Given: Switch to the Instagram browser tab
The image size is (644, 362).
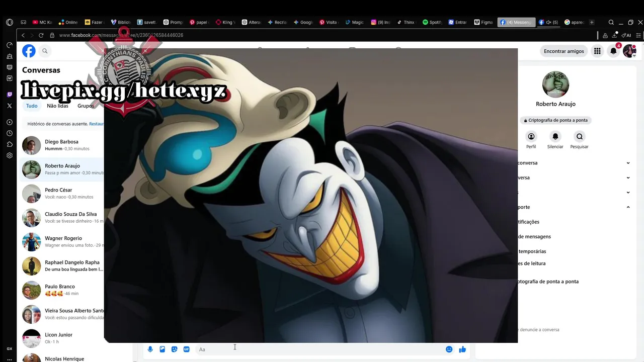Looking at the screenshot, I should (380, 22).
